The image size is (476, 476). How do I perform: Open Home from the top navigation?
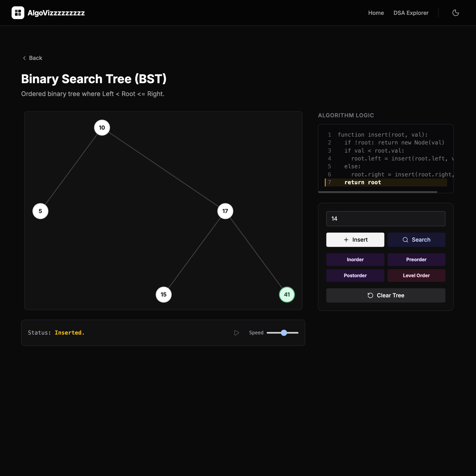point(376,13)
